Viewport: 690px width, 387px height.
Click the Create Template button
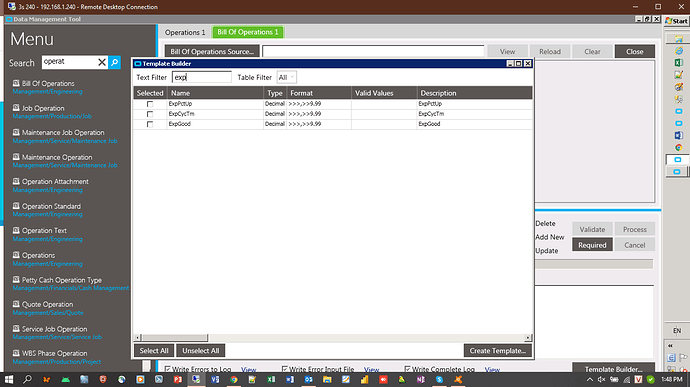pos(498,350)
